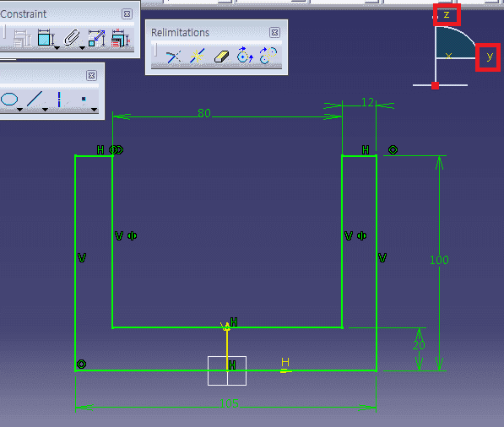Expand the Fix Together dropdown arrow

(82, 48)
